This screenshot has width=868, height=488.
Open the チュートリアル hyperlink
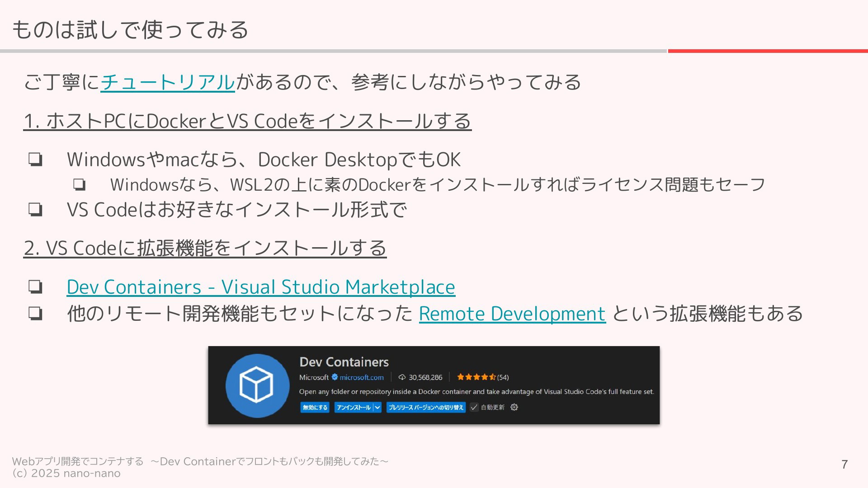(168, 82)
